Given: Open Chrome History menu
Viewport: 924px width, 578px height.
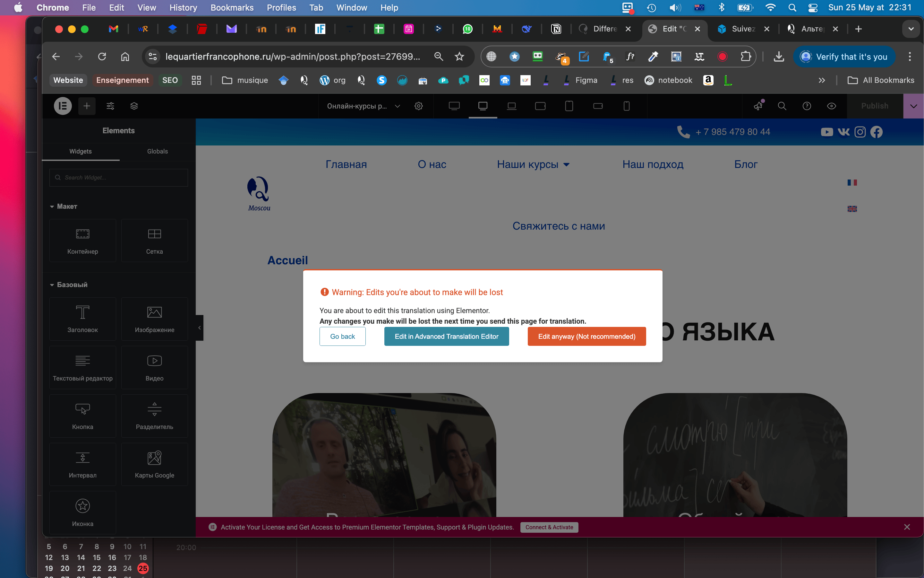Looking at the screenshot, I should [183, 8].
